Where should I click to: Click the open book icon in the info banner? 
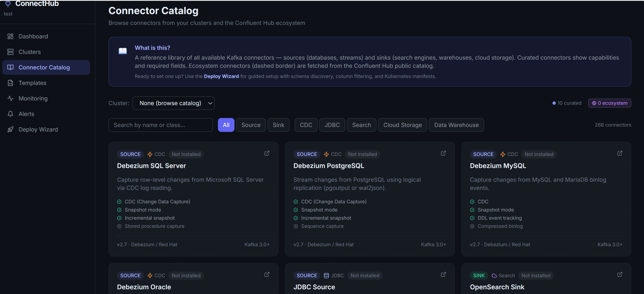coord(123,51)
